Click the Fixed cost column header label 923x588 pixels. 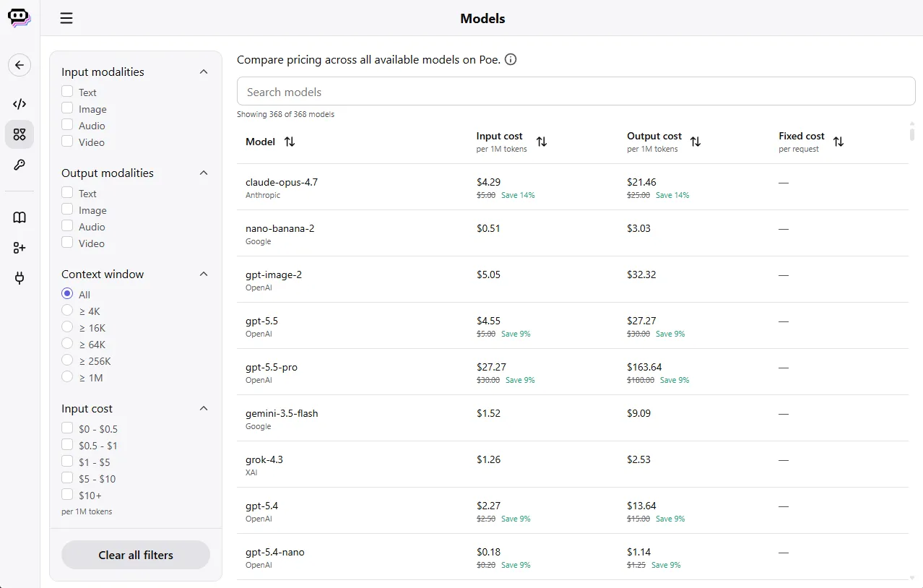point(801,136)
